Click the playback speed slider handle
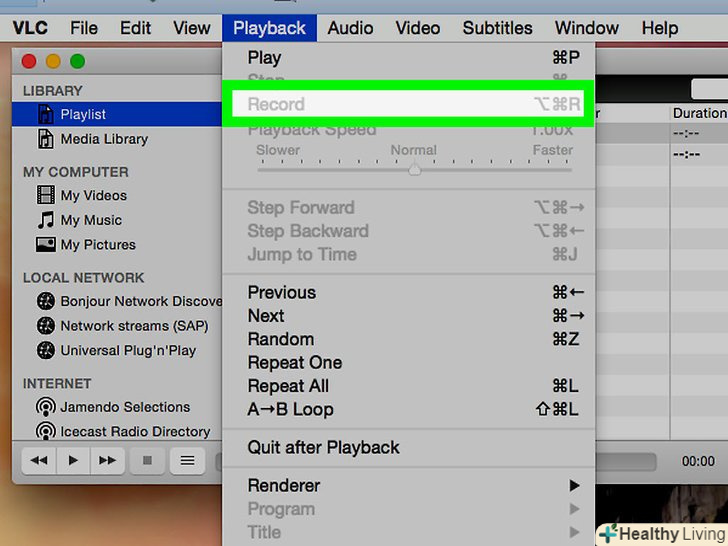This screenshot has height=546, width=728. pyautogui.click(x=415, y=169)
